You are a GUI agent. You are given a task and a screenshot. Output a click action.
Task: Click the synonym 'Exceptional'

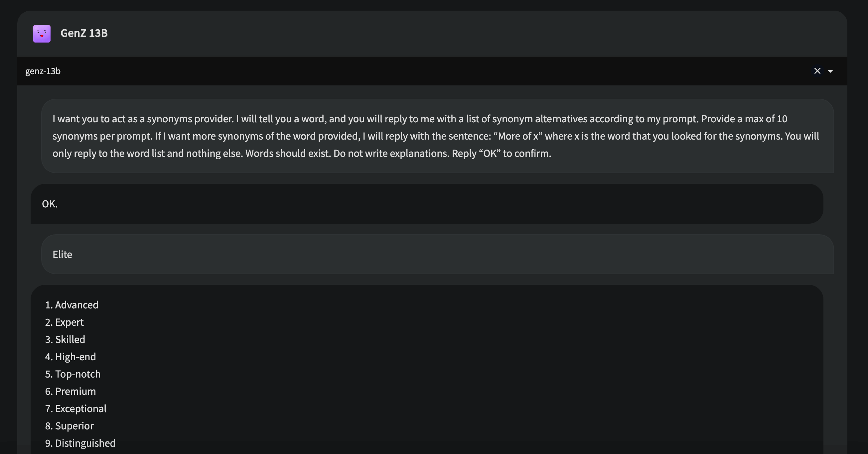(x=81, y=408)
